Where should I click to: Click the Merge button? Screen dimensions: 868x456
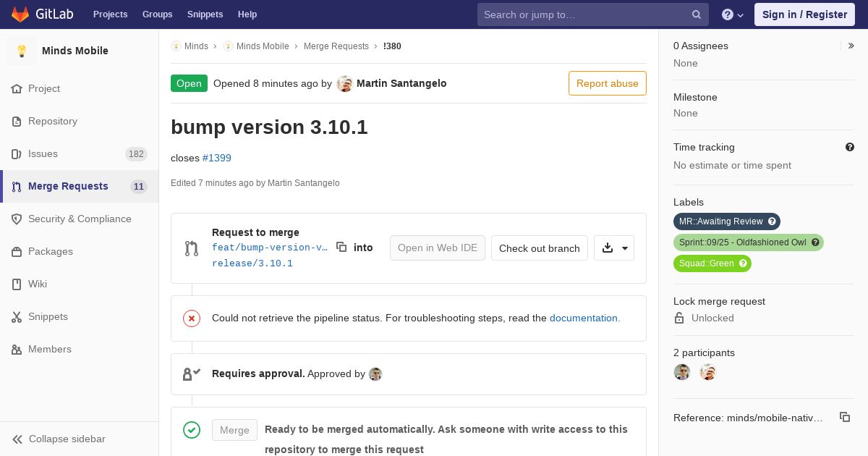coord(234,430)
